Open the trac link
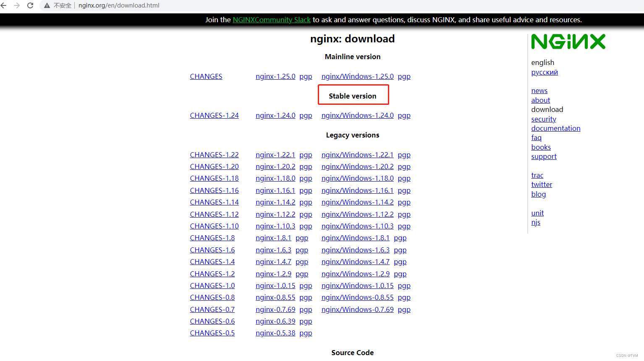The height and width of the screenshot is (361, 644). tap(537, 175)
